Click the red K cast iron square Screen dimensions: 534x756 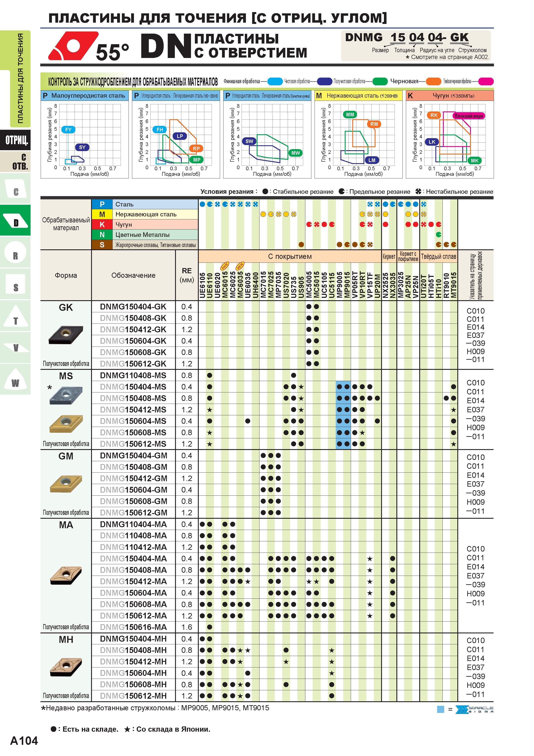102,225
